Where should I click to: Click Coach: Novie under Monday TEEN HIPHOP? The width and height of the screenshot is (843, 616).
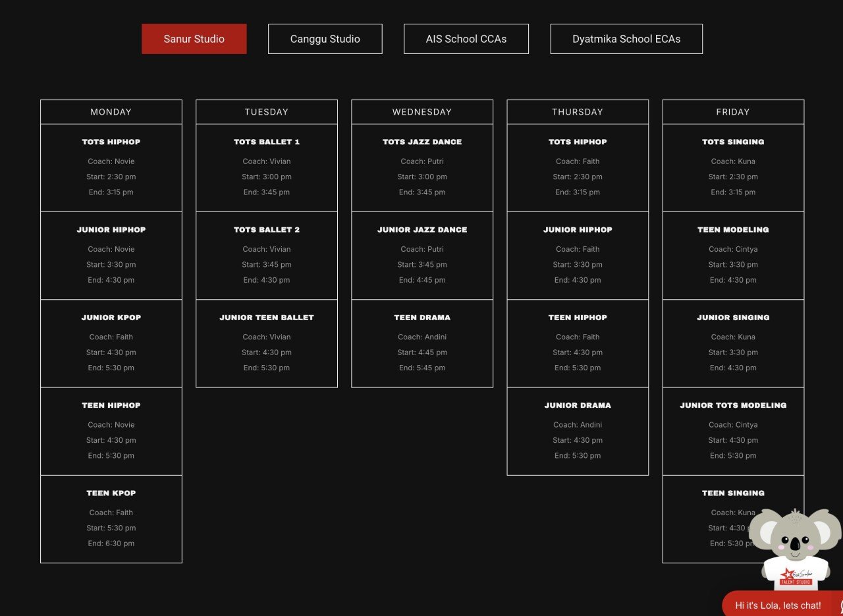click(111, 425)
